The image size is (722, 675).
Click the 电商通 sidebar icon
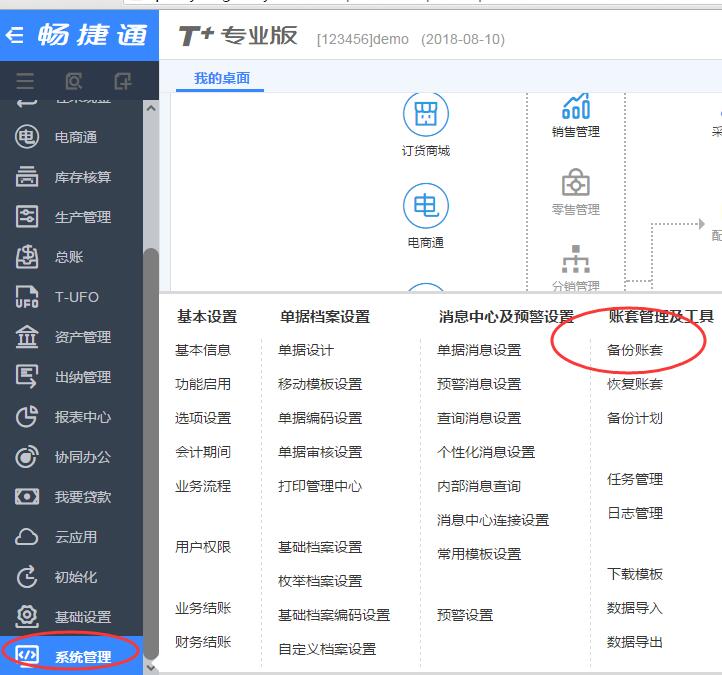click(26, 137)
